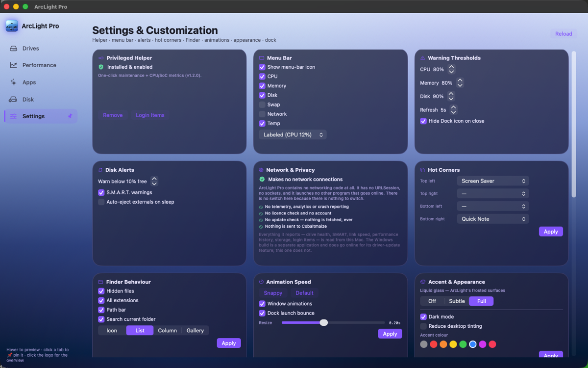Click the Disk Alerts card icon
588x368 pixels.
(100, 170)
